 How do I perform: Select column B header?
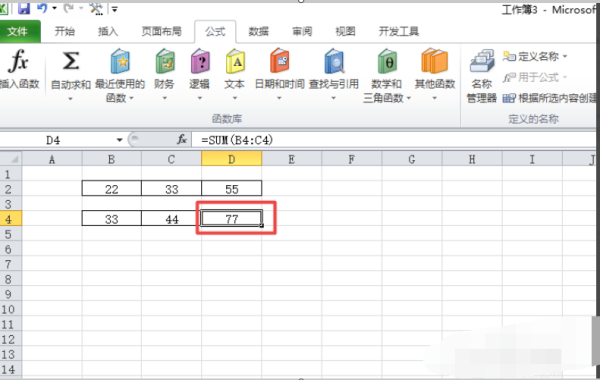tap(111, 158)
